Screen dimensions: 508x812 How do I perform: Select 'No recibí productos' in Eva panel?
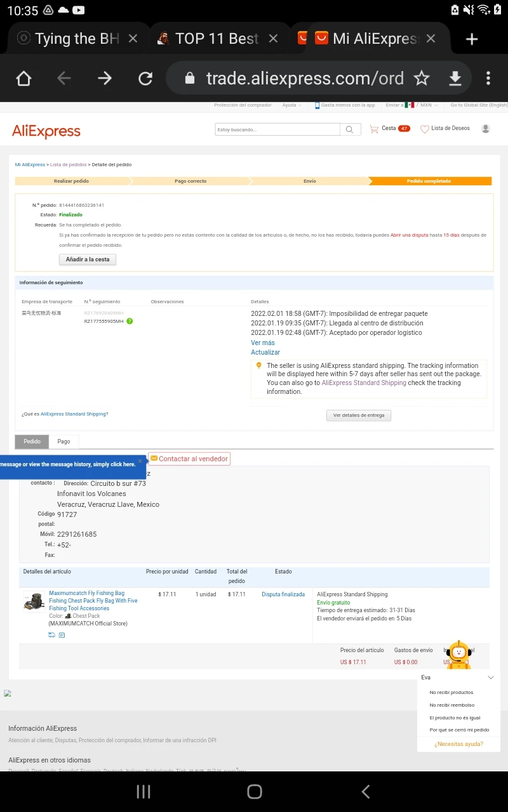pyautogui.click(x=451, y=693)
